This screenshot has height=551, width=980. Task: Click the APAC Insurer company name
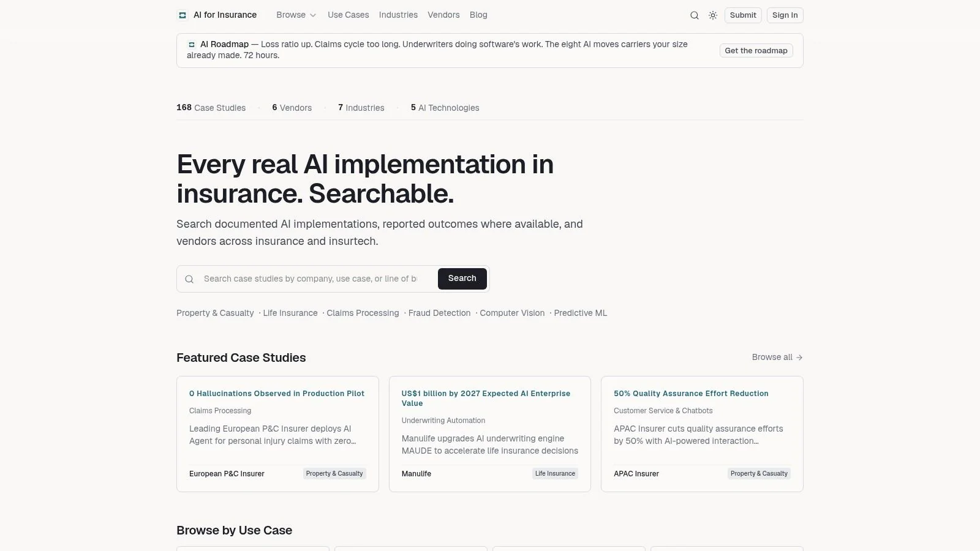coord(636,474)
